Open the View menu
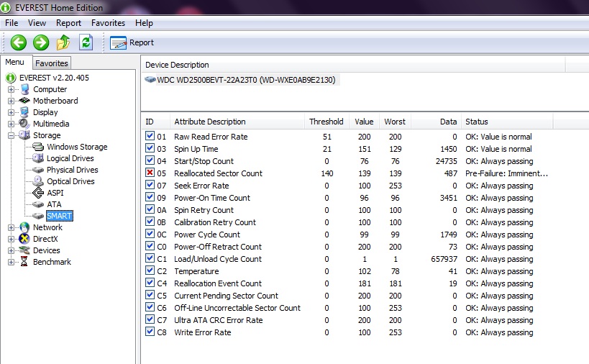 coord(37,23)
